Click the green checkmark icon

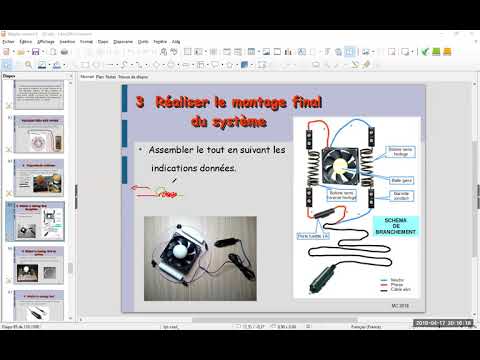point(425,52)
